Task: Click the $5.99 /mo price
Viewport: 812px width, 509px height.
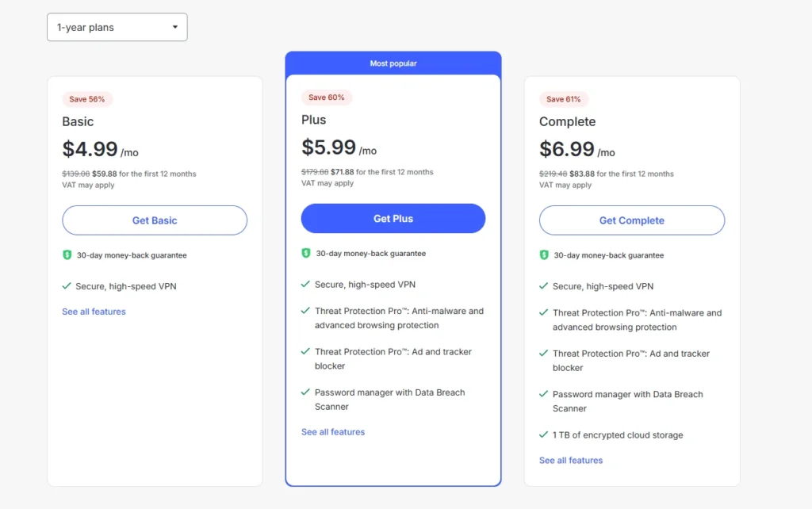Action: [339, 147]
